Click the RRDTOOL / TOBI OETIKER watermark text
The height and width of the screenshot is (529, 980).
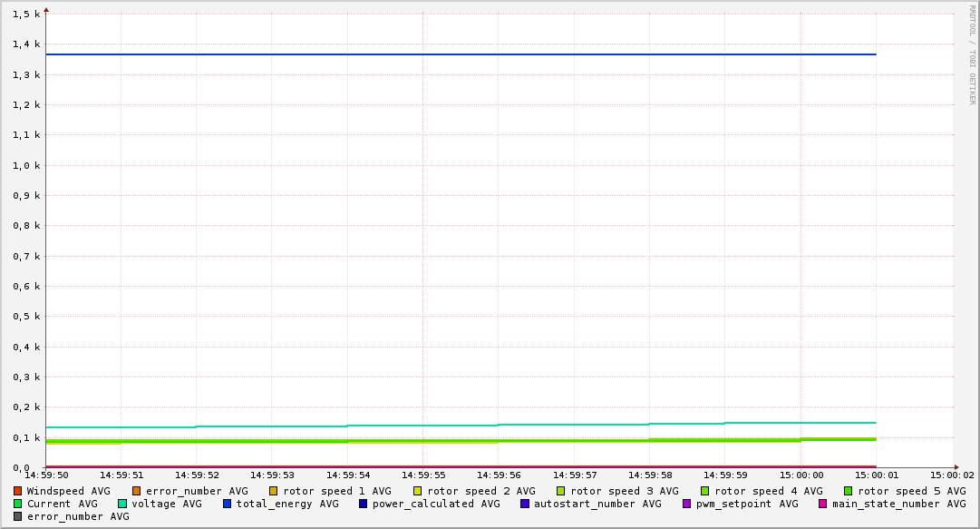tap(972, 54)
